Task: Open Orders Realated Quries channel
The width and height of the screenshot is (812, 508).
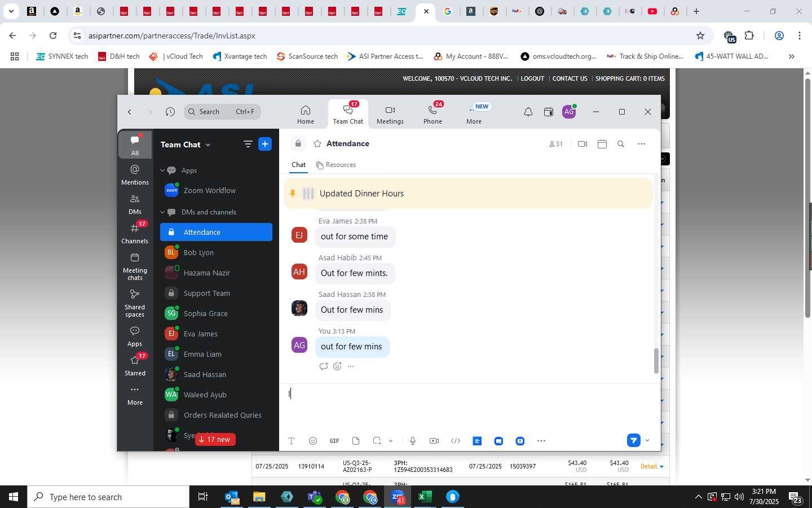Action: point(216,415)
